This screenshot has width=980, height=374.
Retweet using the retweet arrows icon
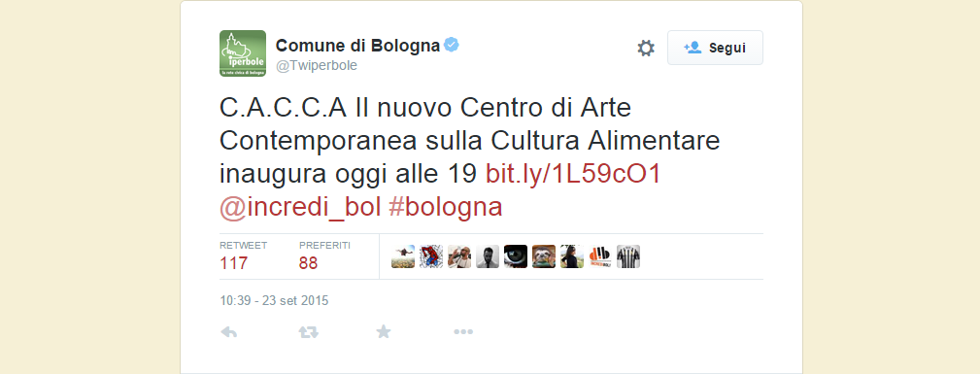[x=308, y=332]
